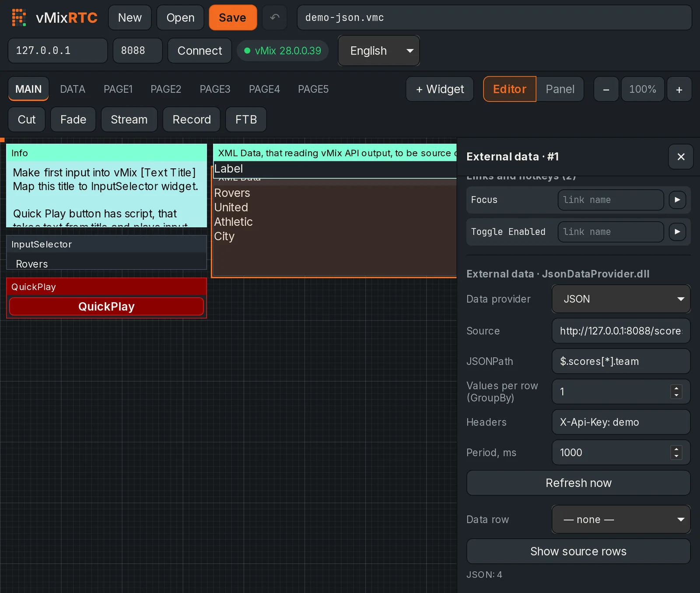Click the Fade button
The image size is (700, 593).
tap(73, 119)
